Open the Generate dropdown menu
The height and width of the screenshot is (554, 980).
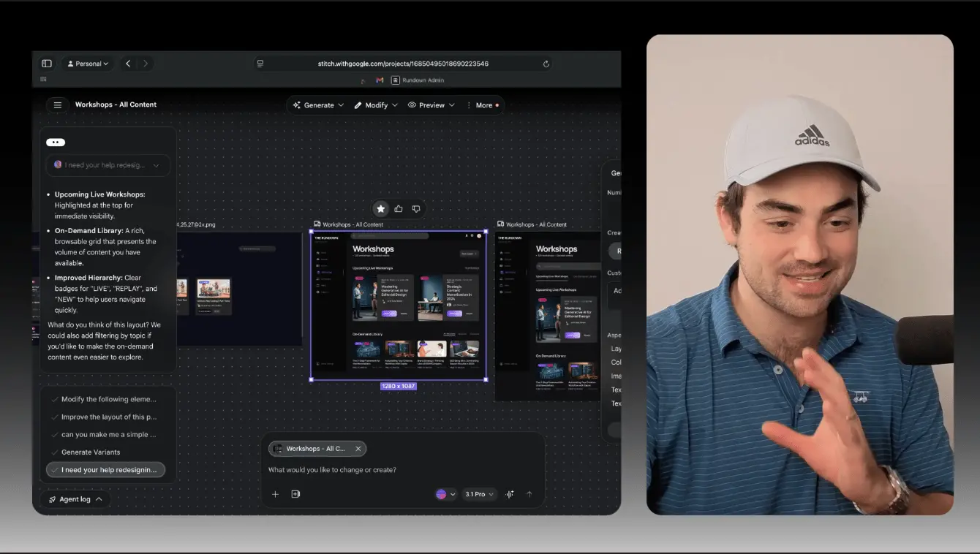coord(318,105)
